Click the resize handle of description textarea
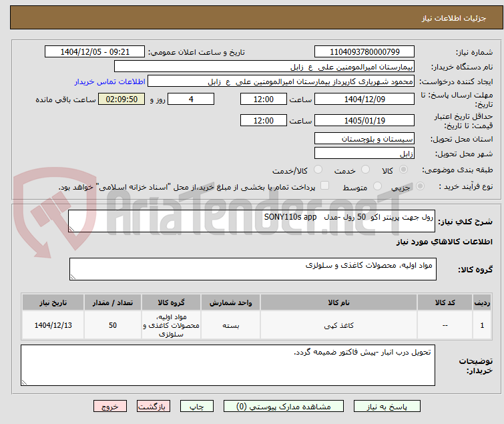 click(71, 229)
